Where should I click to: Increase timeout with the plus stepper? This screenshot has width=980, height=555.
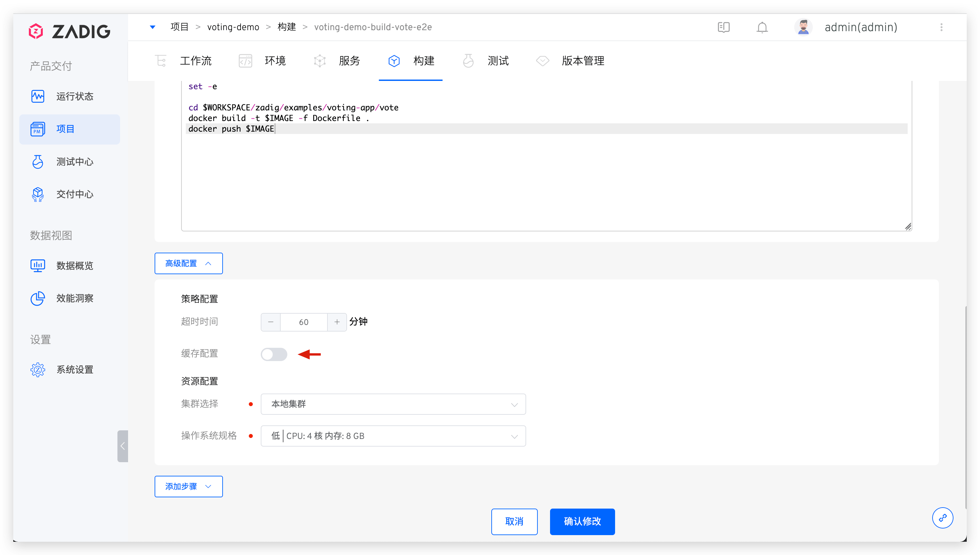pyautogui.click(x=337, y=322)
